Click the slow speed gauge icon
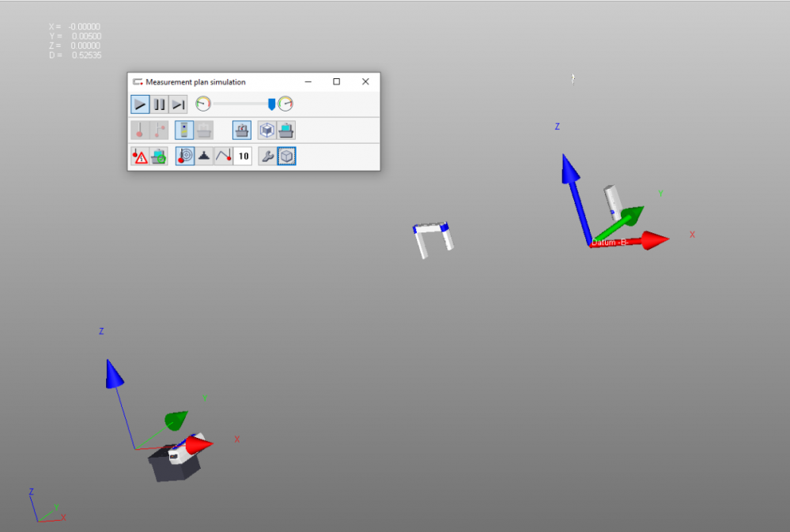 click(203, 104)
